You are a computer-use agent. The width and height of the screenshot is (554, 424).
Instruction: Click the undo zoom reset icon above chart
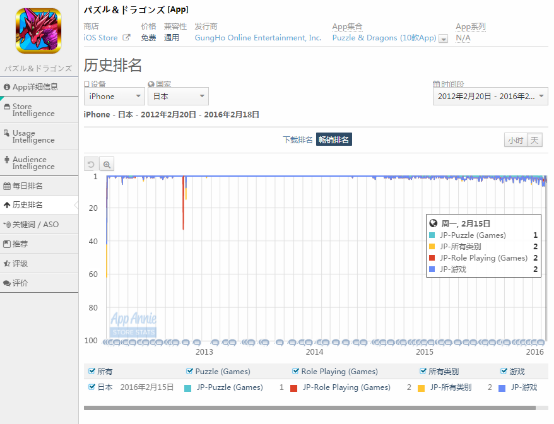coord(91,164)
